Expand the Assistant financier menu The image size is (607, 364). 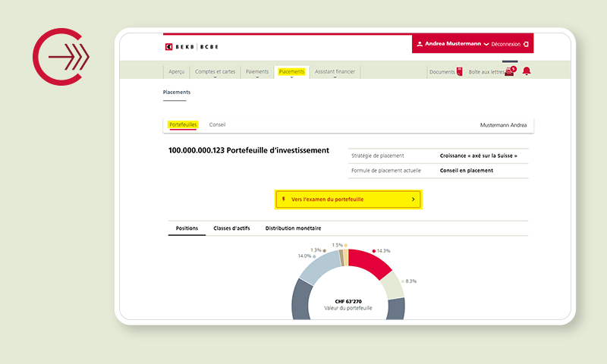point(335,72)
